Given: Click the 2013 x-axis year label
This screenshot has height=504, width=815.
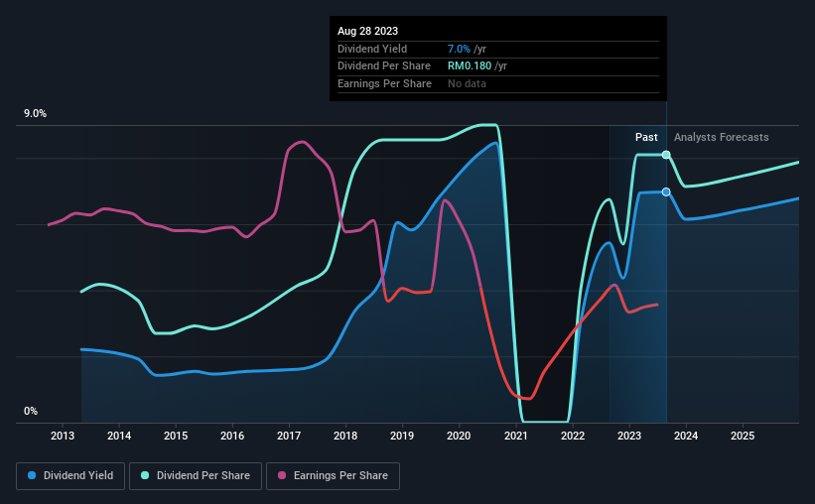Looking at the screenshot, I should pos(63,436).
